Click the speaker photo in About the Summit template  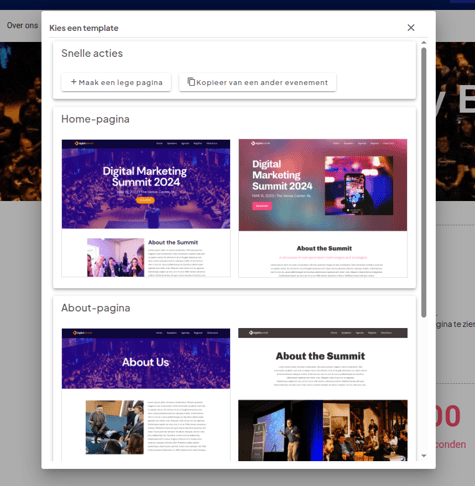(280, 430)
